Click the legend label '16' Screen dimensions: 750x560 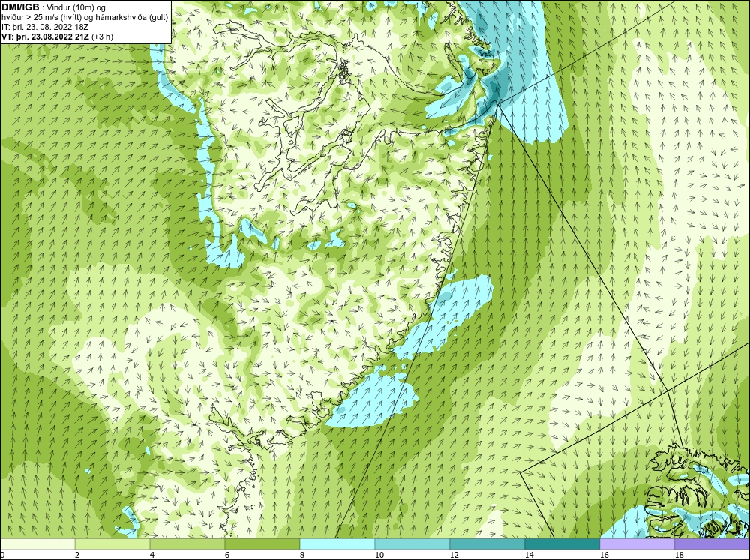pyautogui.click(x=605, y=555)
